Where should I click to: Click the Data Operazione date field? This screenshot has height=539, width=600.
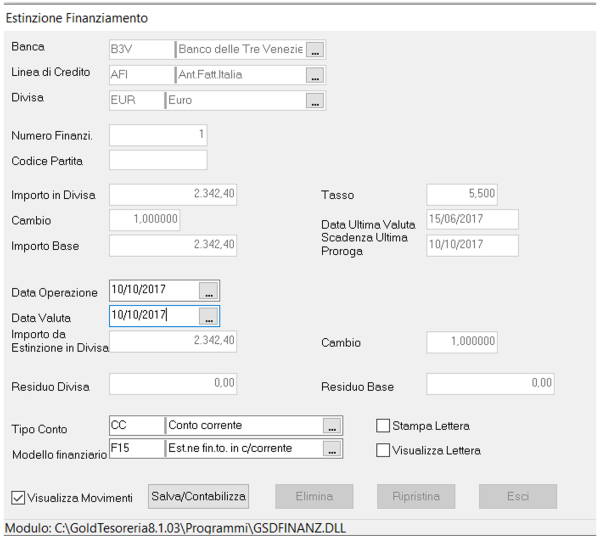(153, 291)
